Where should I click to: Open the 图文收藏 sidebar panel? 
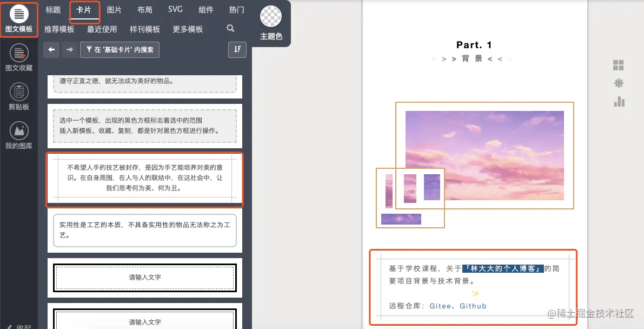pyautogui.click(x=19, y=58)
